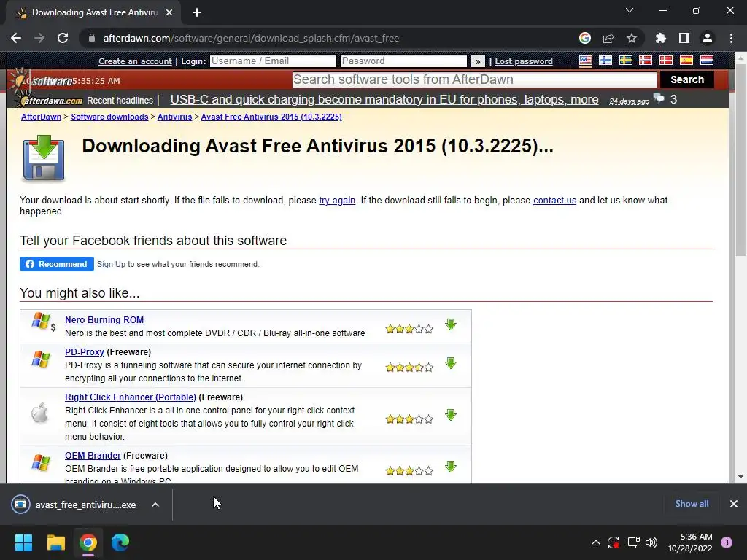Reload the current page
Screen dimensions: 747x560
pos(63,38)
